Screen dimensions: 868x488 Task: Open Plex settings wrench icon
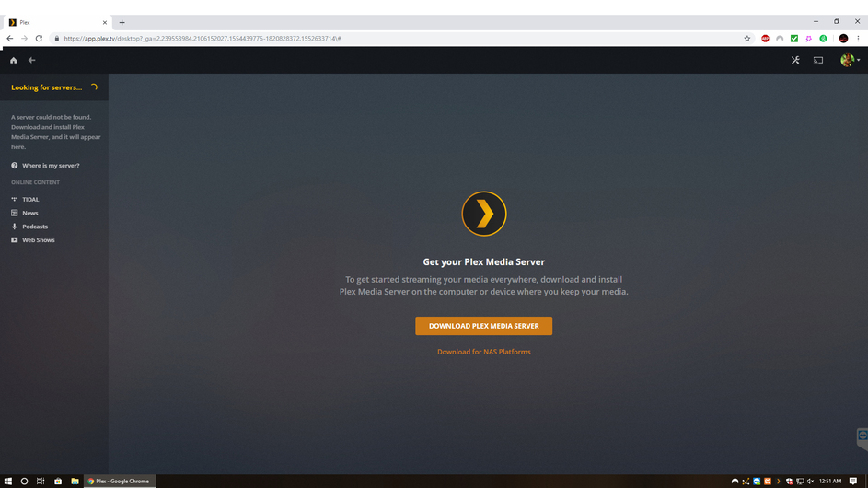[795, 60]
